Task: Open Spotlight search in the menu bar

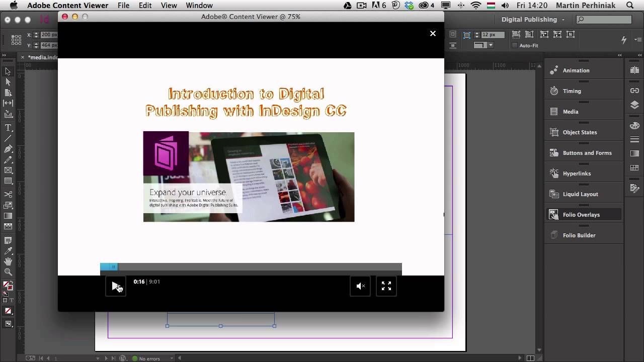Action: 630,6
